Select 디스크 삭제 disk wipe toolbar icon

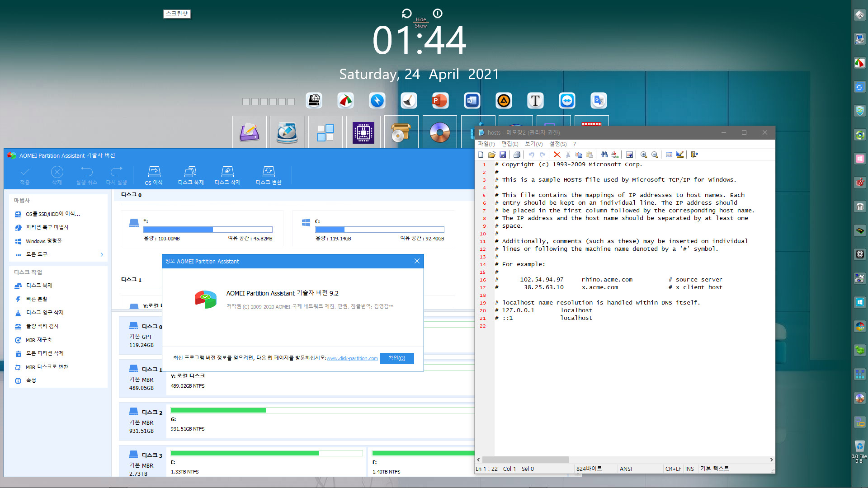227,172
